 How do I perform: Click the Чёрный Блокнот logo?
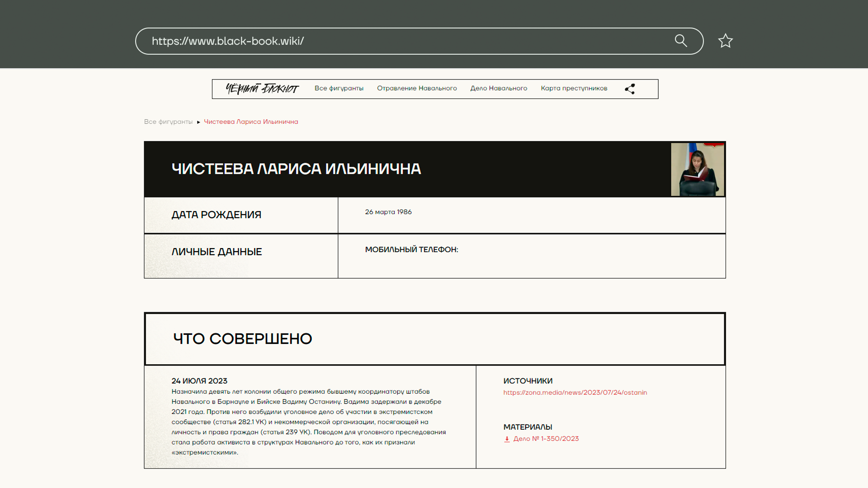pyautogui.click(x=262, y=89)
